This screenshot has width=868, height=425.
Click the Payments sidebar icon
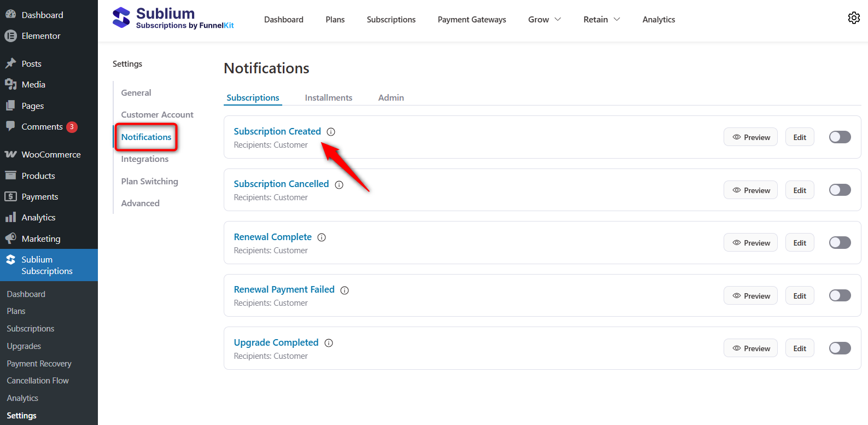pyautogui.click(x=10, y=196)
